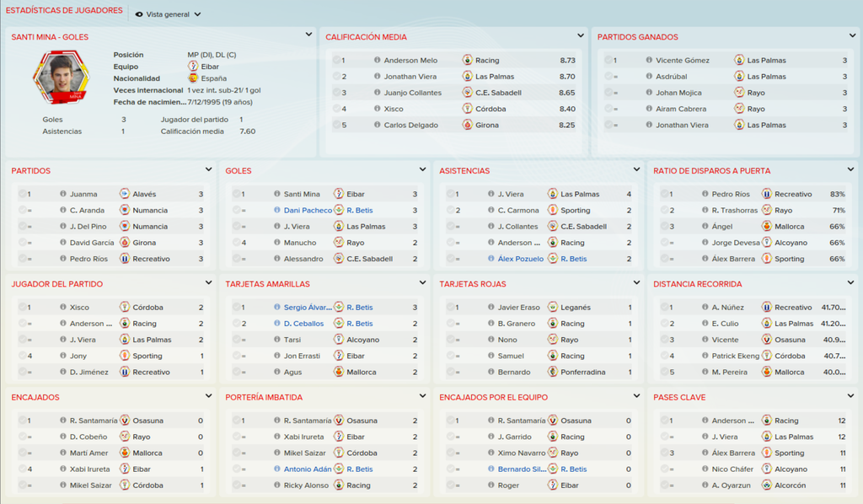Click Eibar club badge in Santi Mina profile
The height and width of the screenshot is (504, 863).
point(193,66)
